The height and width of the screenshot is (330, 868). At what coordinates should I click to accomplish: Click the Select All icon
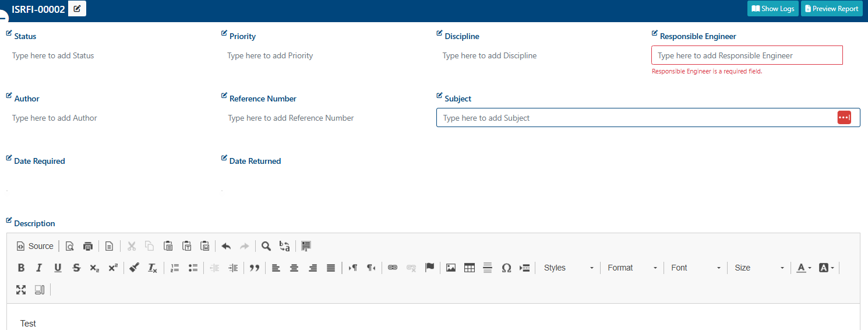tap(306, 246)
